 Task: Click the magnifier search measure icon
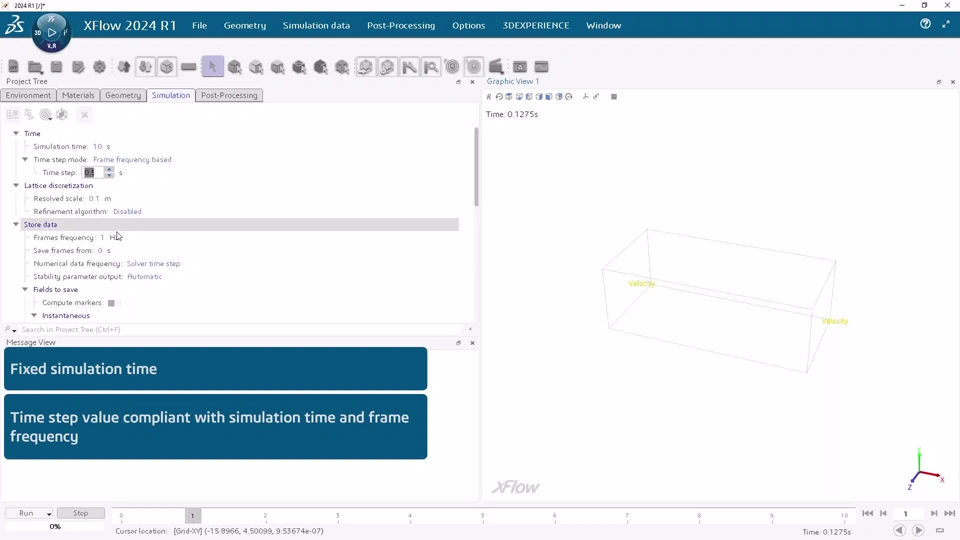431,67
